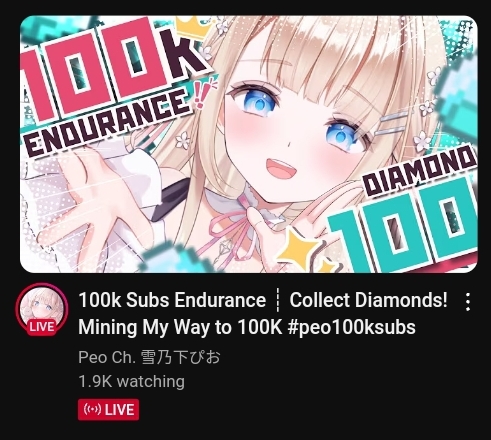Click the video title '100k Subs Endurance'
491x440 pixels.
point(172,300)
